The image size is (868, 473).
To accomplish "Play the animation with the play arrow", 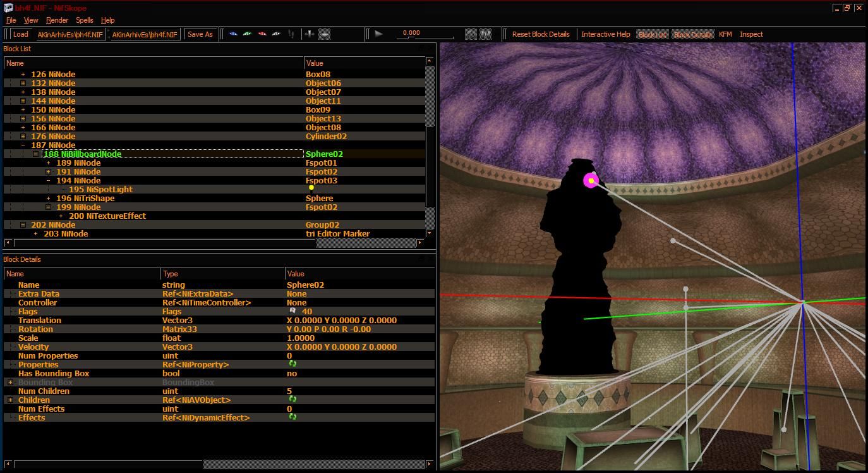I will pyautogui.click(x=378, y=34).
